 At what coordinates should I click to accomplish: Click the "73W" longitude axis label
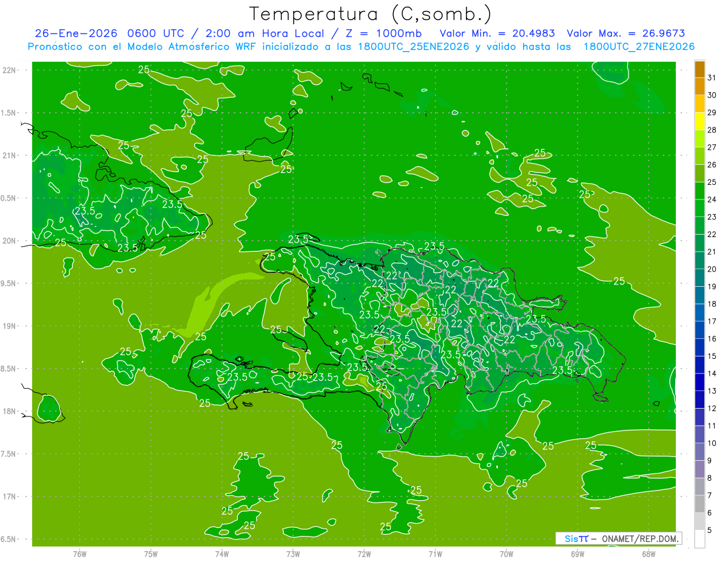point(292,554)
